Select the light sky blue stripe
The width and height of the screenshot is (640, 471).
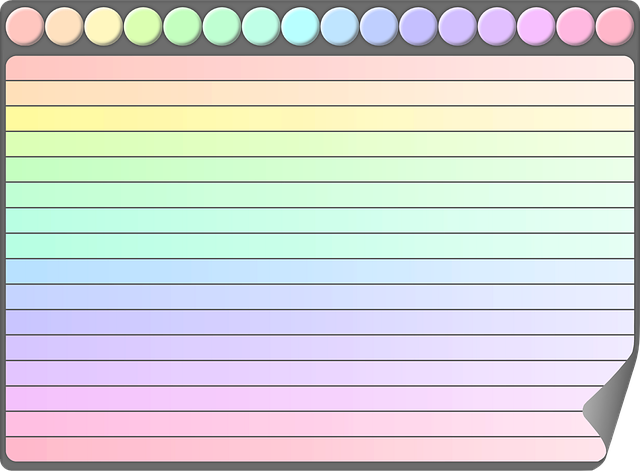tap(320, 271)
